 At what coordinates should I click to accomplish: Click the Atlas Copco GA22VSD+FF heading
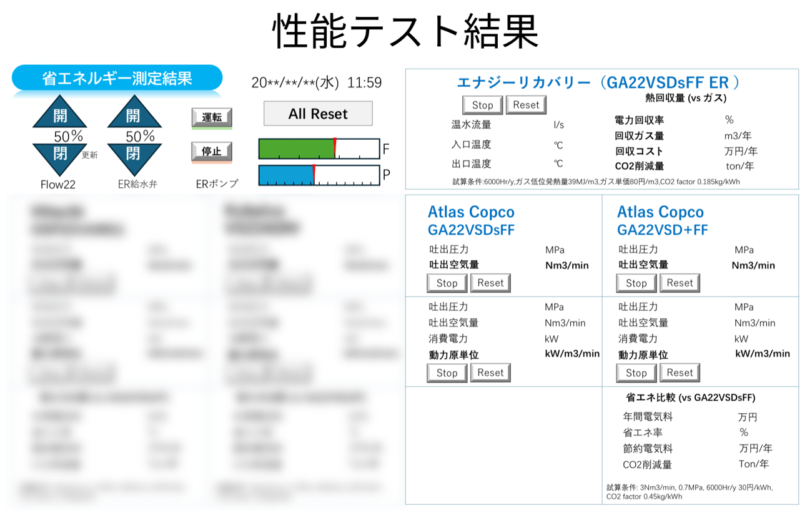663,220
